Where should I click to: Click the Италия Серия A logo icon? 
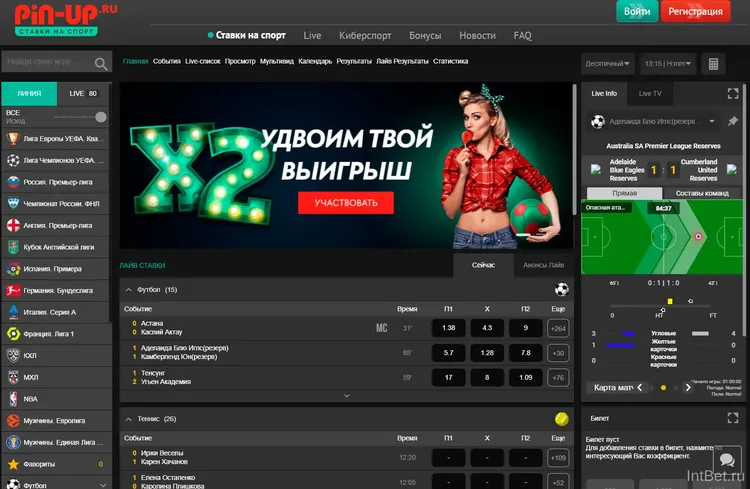tap(13, 312)
